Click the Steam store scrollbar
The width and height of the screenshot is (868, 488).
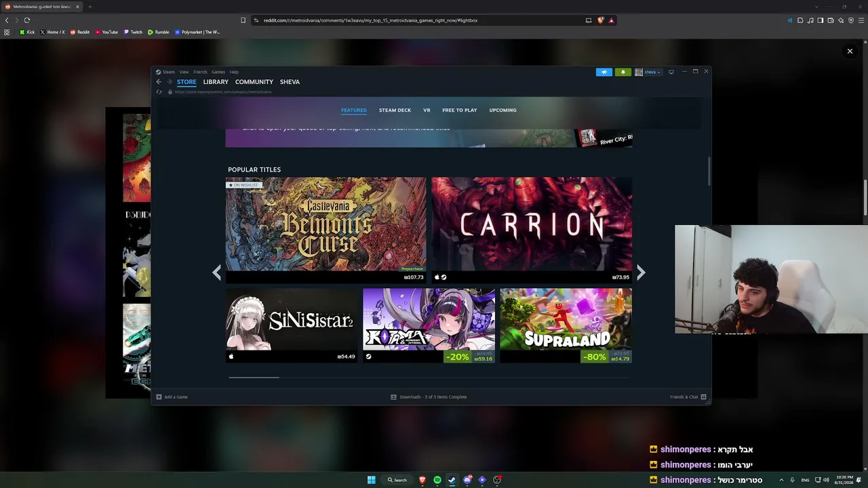tap(709, 171)
